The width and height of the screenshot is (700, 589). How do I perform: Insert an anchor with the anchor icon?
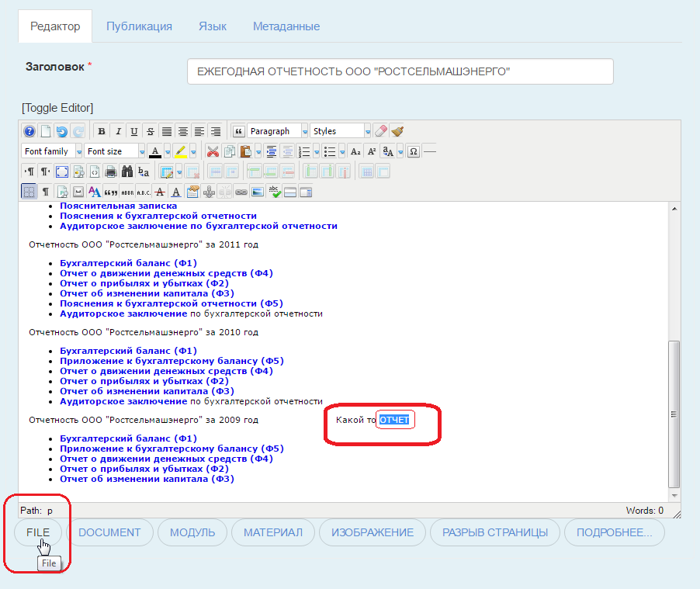209,192
